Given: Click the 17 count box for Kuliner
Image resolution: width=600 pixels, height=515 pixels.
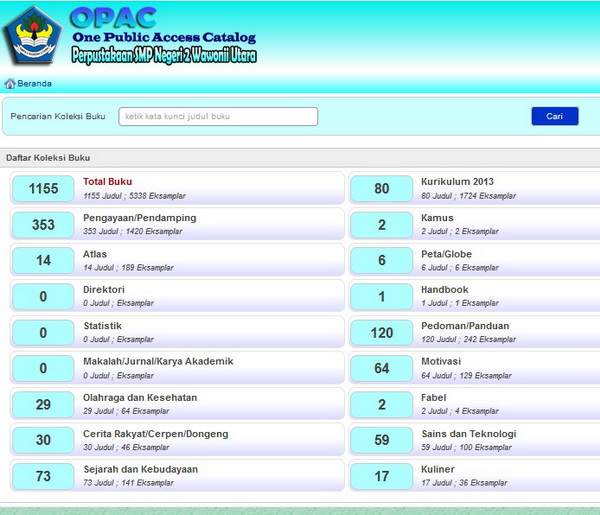Looking at the screenshot, I should tap(381, 477).
